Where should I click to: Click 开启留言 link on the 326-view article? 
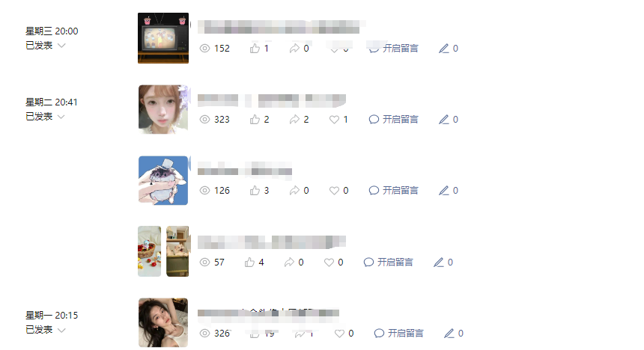tap(398, 334)
